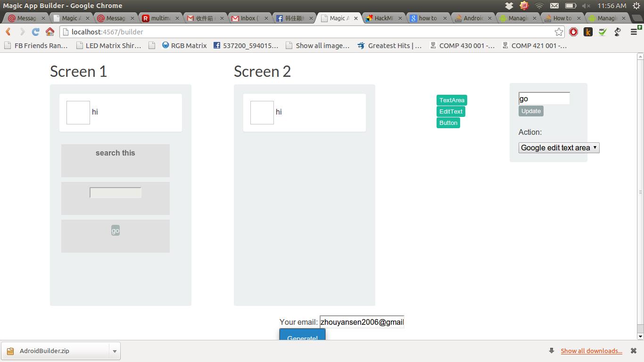Image resolution: width=644 pixels, height=362 pixels.
Task: Switch to the Facebook 韩佳颖 tab
Action: click(294, 18)
